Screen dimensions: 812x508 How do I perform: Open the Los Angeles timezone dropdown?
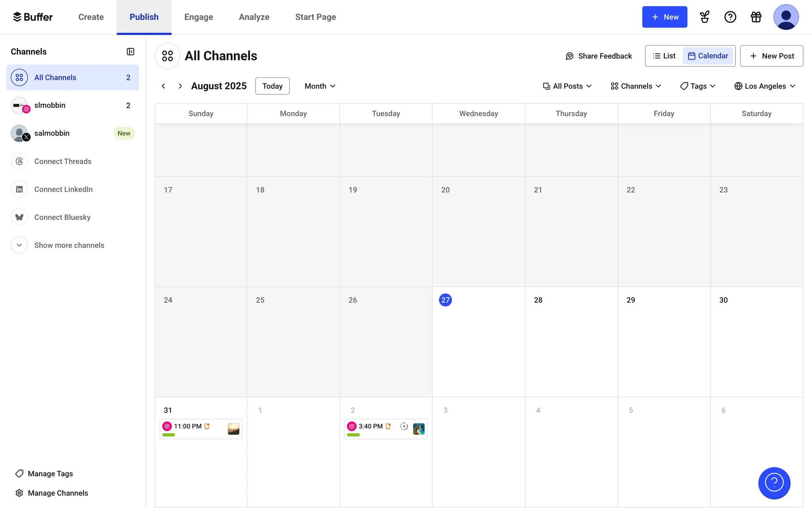tap(765, 86)
